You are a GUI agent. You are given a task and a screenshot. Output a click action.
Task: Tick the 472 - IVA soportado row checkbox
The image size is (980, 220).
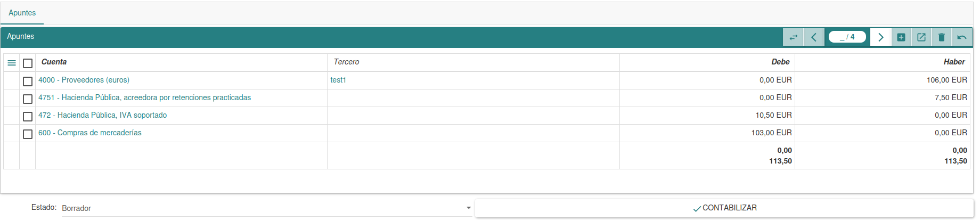click(x=28, y=117)
